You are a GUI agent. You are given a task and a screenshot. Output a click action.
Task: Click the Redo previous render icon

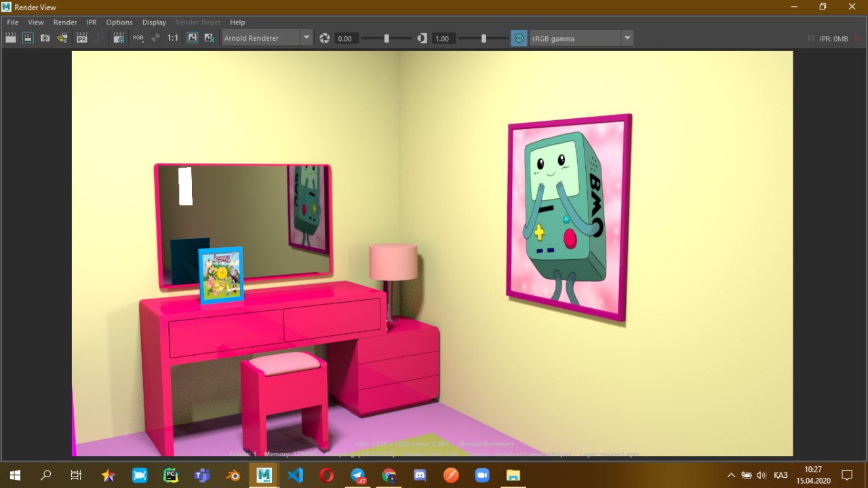pos(10,38)
